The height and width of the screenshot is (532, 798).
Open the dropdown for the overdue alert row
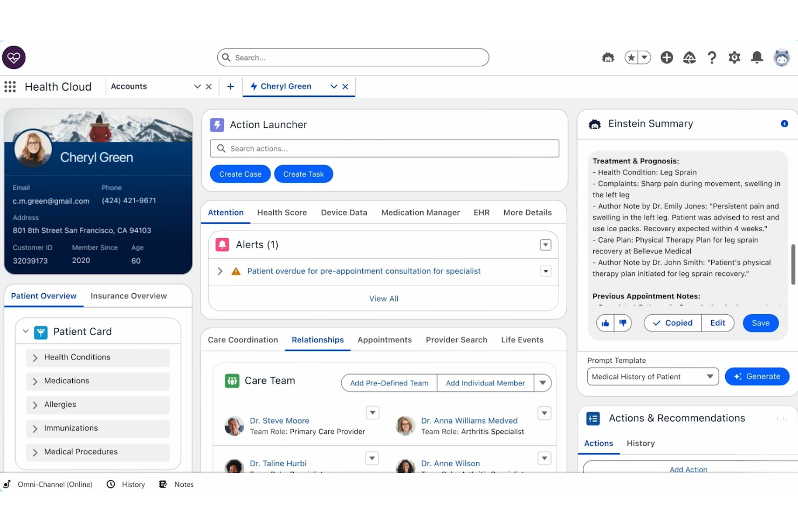click(546, 272)
